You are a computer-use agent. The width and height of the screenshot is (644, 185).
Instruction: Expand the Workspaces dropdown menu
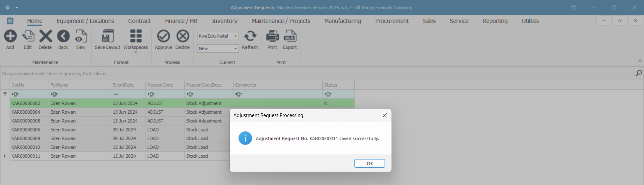coord(136,52)
